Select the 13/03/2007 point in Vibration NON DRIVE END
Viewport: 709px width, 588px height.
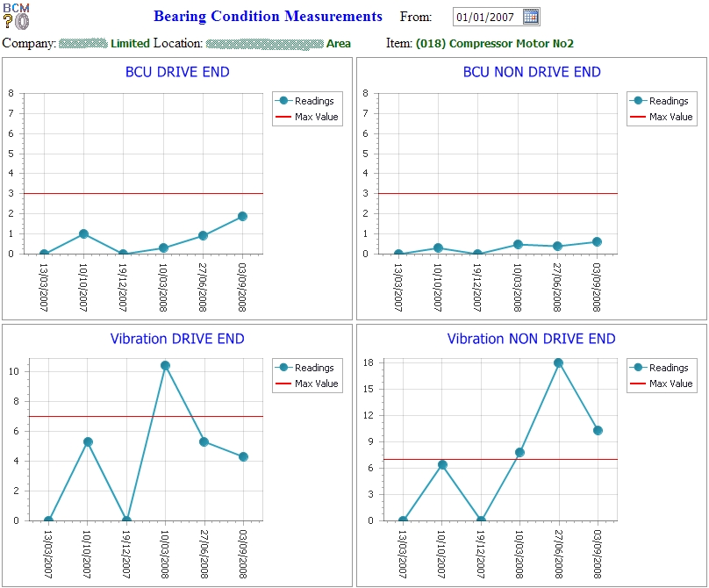tap(404, 520)
